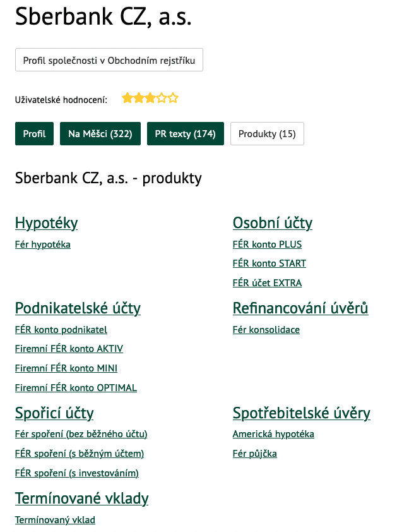Open the Termínovaný vklad product link

56,520
